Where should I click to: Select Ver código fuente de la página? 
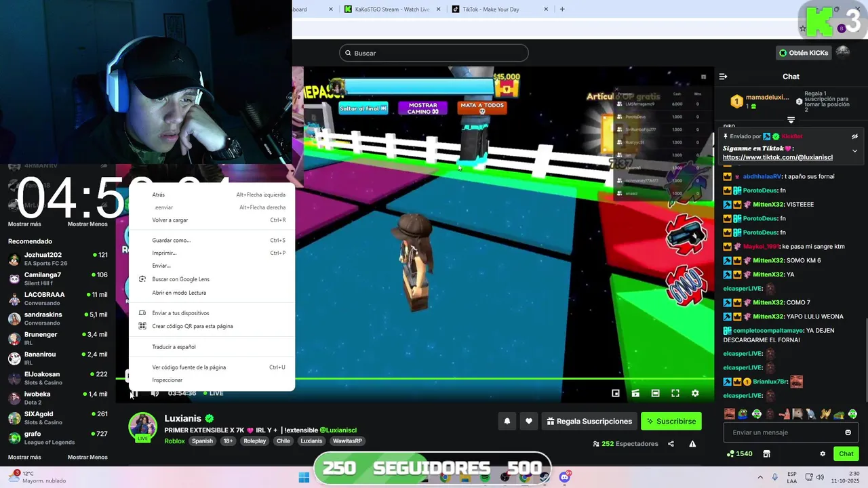(212, 367)
